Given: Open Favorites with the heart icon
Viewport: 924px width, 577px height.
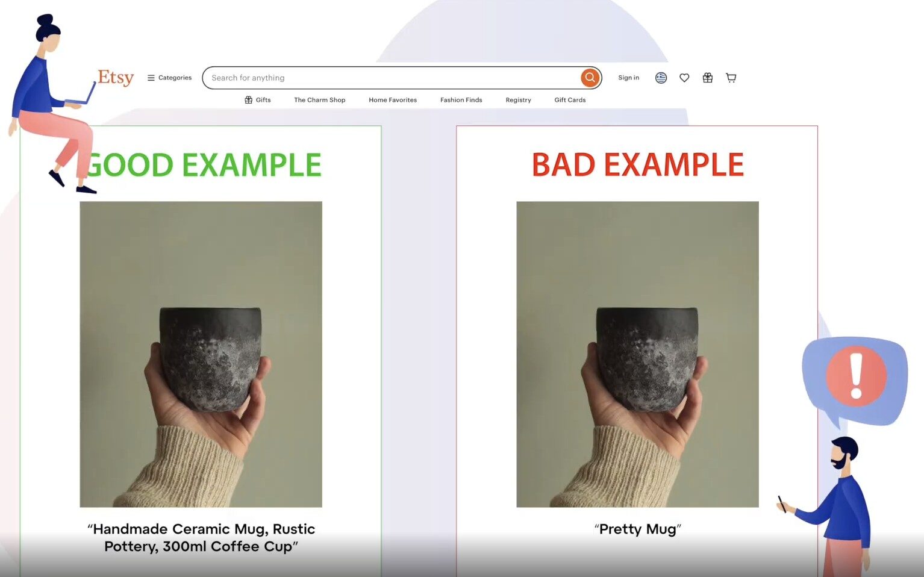Looking at the screenshot, I should point(684,78).
